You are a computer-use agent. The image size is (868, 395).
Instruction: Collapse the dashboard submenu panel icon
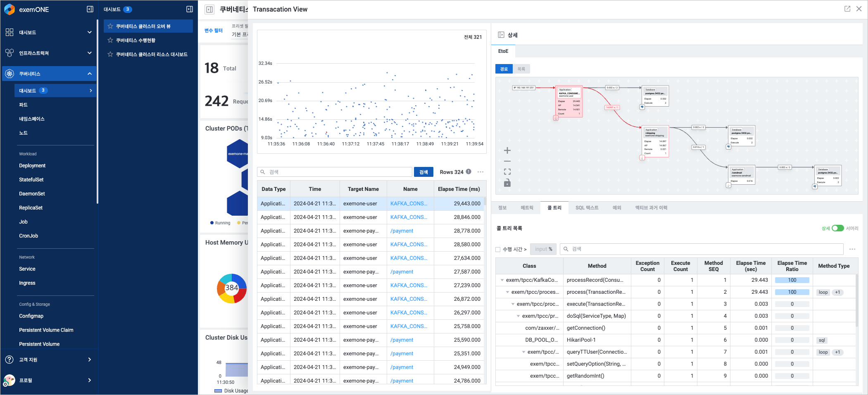pos(190,9)
